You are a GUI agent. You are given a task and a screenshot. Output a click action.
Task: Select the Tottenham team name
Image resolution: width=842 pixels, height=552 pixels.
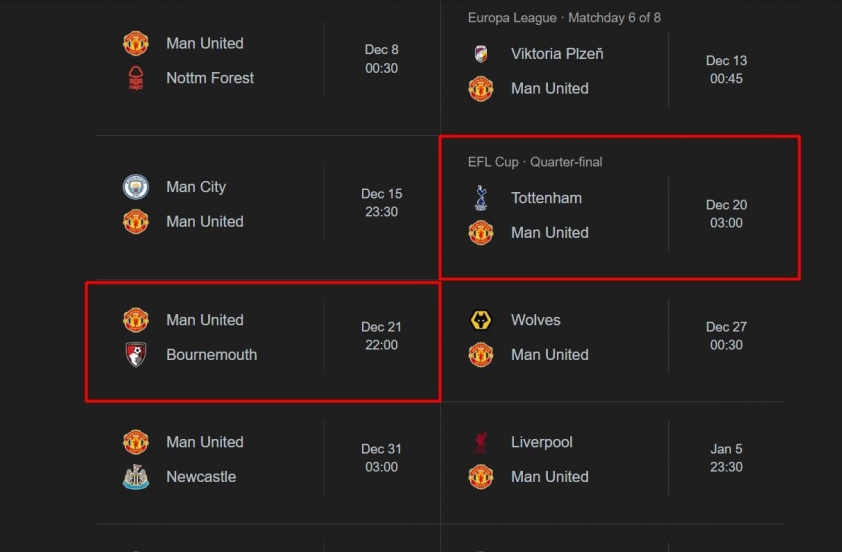[546, 198]
